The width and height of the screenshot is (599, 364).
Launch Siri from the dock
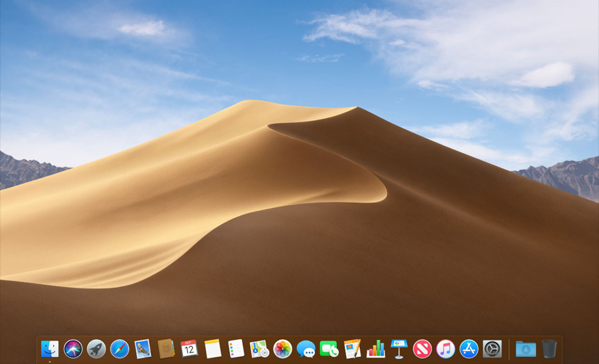click(x=73, y=348)
